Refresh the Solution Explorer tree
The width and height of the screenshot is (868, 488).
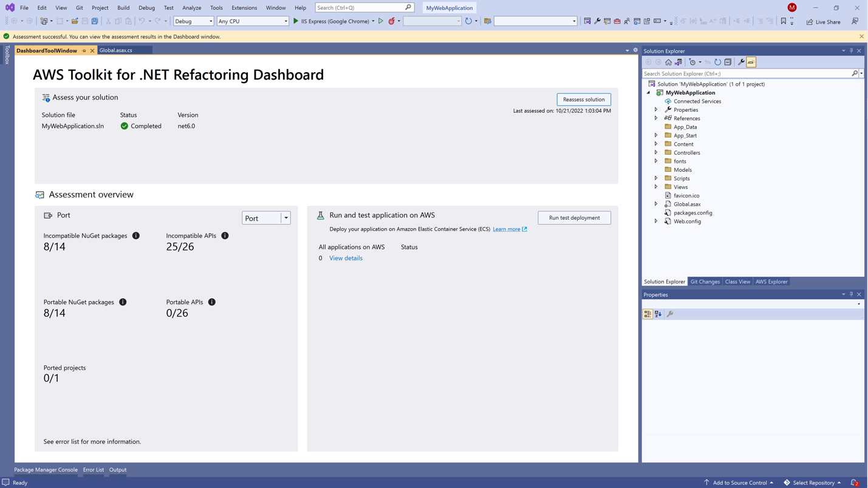pyautogui.click(x=717, y=62)
